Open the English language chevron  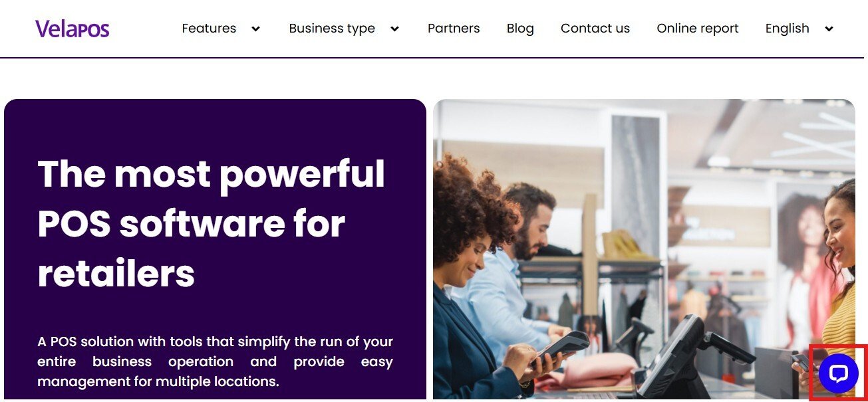829,29
